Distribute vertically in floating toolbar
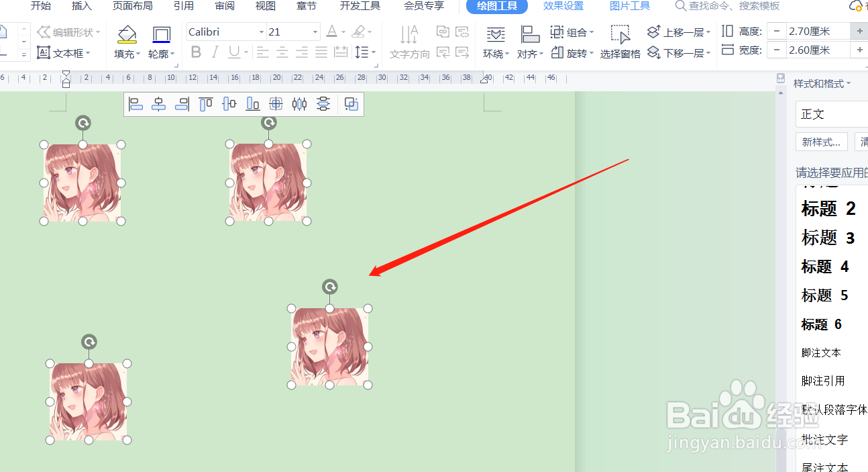This screenshot has height=472, width=868. click(323, 104)
